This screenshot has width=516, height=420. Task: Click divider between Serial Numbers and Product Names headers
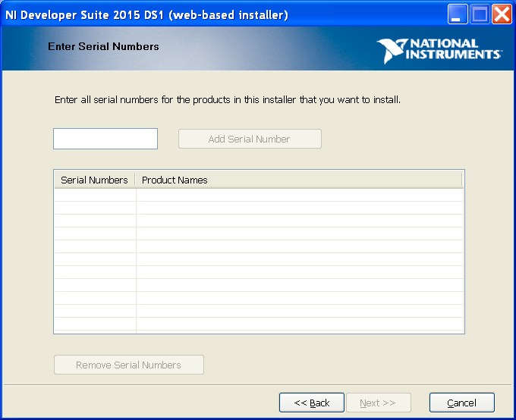(x=135, y=180)
